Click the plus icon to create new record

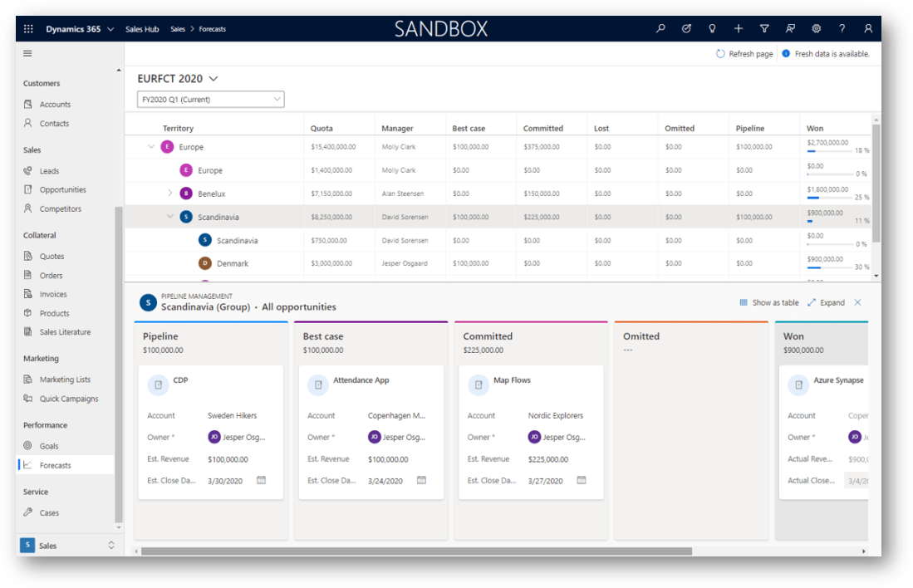pos(738,29)
